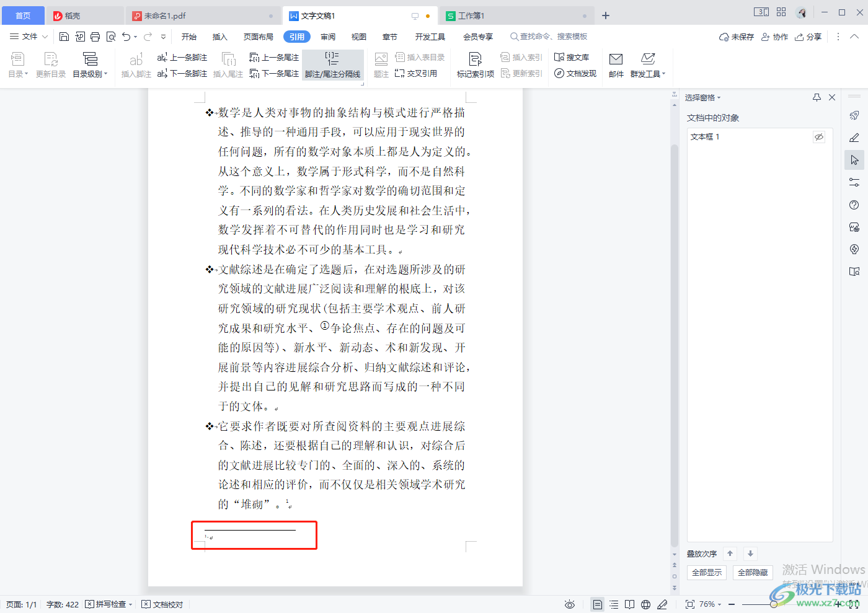Open the 审阅 ribbon tab
868x613 pixels.
[x=328, y=37]
